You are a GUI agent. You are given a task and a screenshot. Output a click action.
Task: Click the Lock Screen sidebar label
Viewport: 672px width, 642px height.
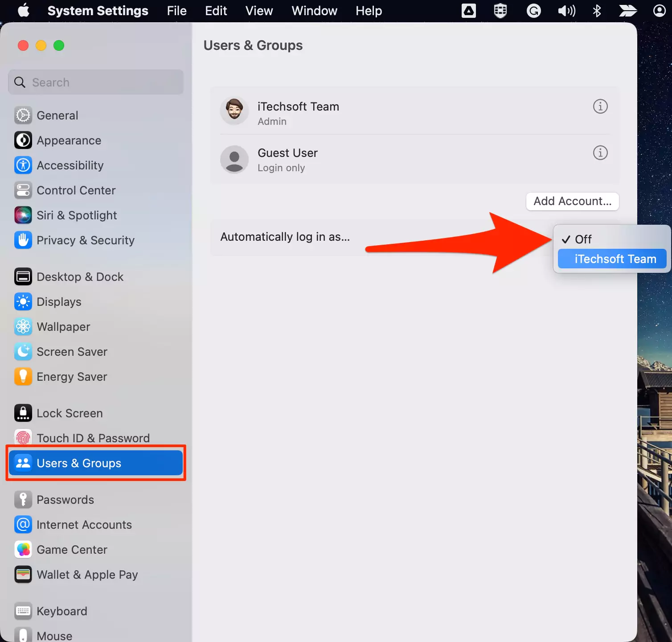[70, 413]
